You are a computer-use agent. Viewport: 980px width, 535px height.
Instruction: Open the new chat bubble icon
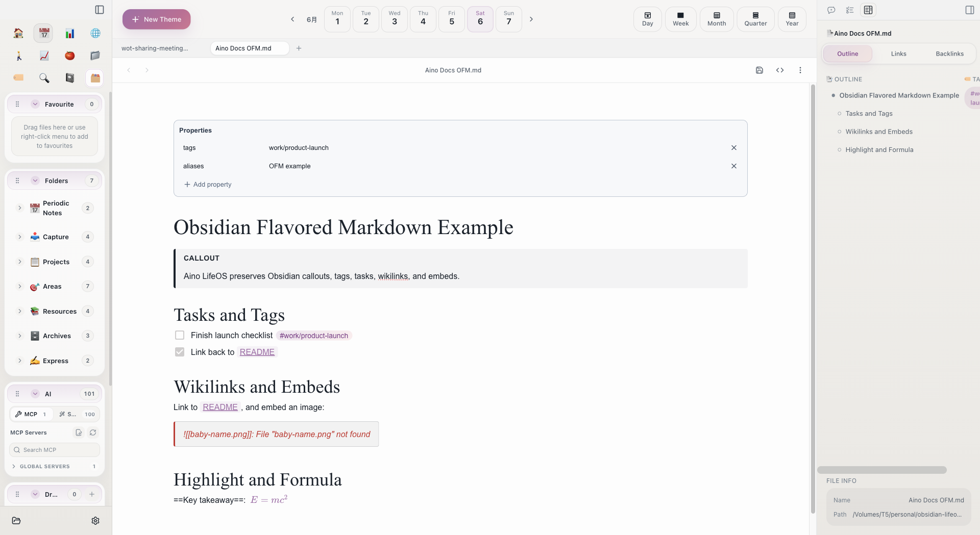(831, 10)
